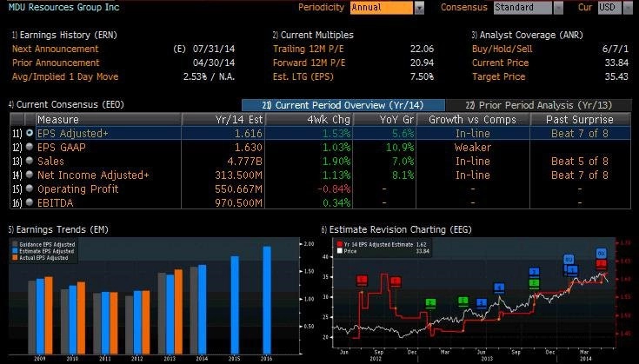
Task: Click the EPS Adjusted+ estimate value 1.616
Action: click(x=248, y=133)
